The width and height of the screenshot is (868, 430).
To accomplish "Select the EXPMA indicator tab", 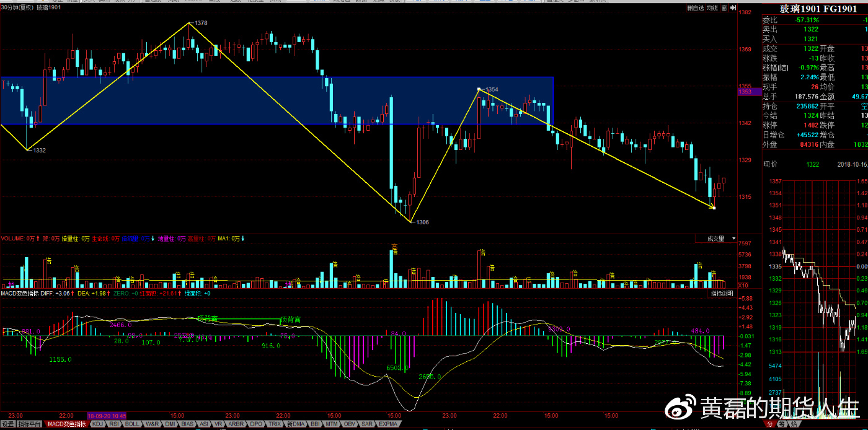I will (388, 424).
